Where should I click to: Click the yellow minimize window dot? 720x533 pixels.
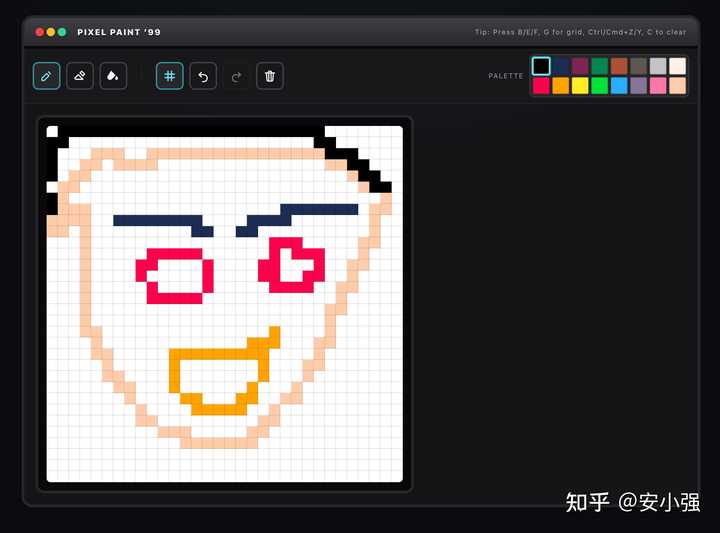51,32
